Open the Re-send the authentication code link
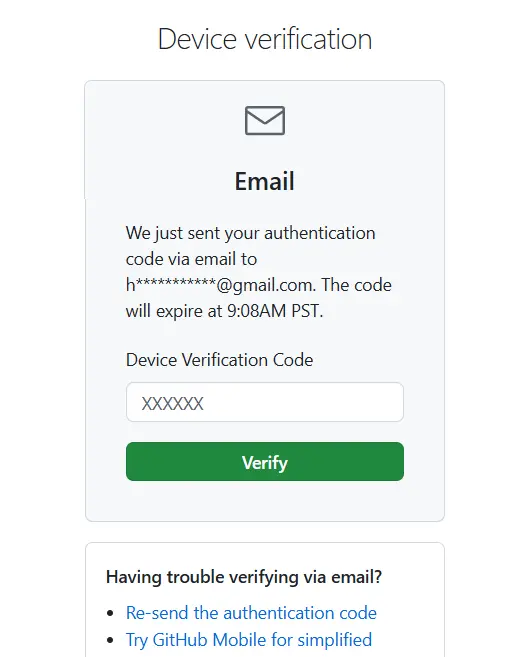Viewport: 521px width, 657px height. click(251, 613)
